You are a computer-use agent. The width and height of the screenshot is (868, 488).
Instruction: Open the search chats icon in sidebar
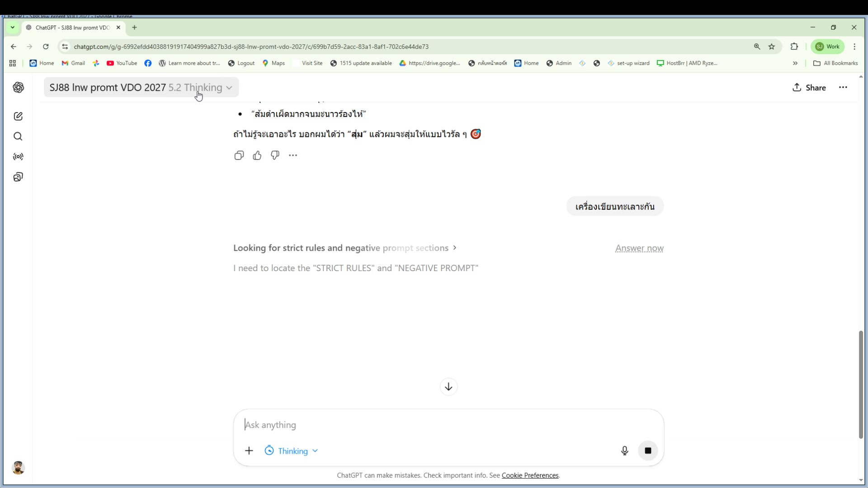18,136
